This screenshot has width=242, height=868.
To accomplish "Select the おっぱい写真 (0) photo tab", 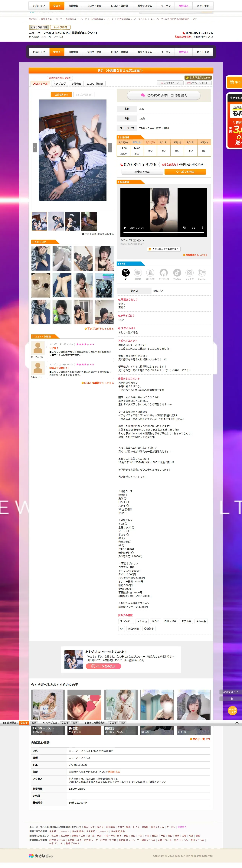I will pos(83,95).
